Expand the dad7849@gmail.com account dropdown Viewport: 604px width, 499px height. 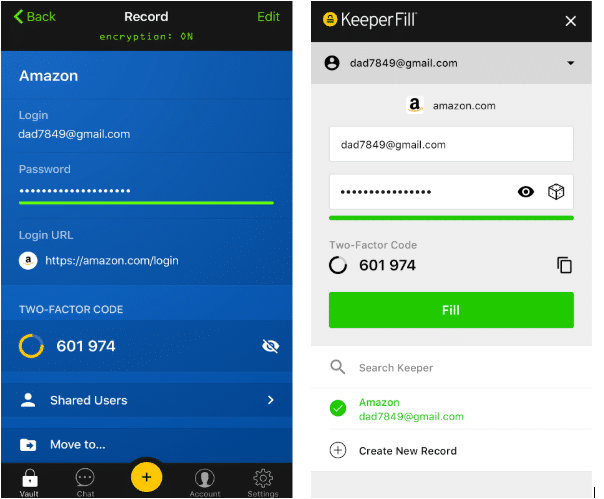coord(571,63)
